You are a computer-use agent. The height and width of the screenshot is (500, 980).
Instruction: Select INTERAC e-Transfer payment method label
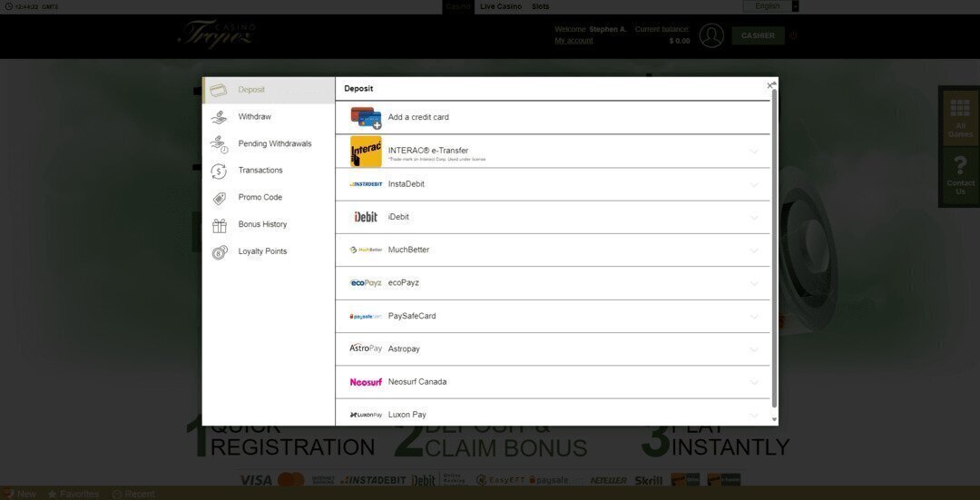(428, 151)
